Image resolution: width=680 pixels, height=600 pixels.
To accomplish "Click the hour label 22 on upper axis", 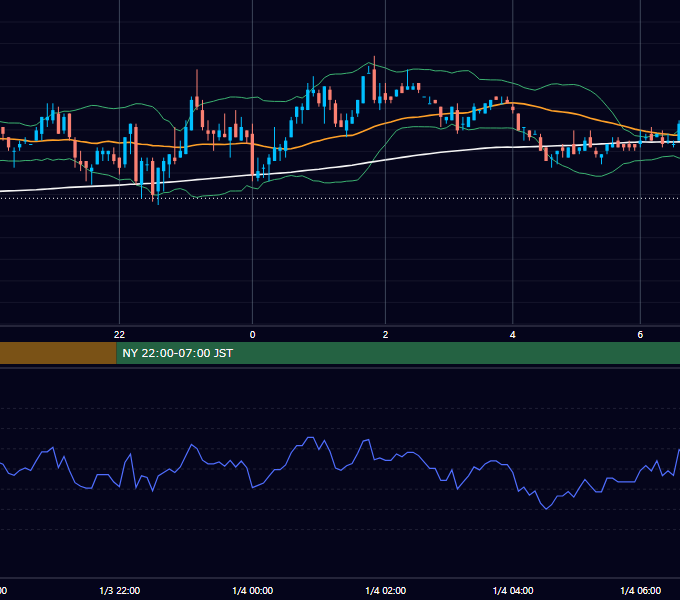I will click(x=119, y=335).
